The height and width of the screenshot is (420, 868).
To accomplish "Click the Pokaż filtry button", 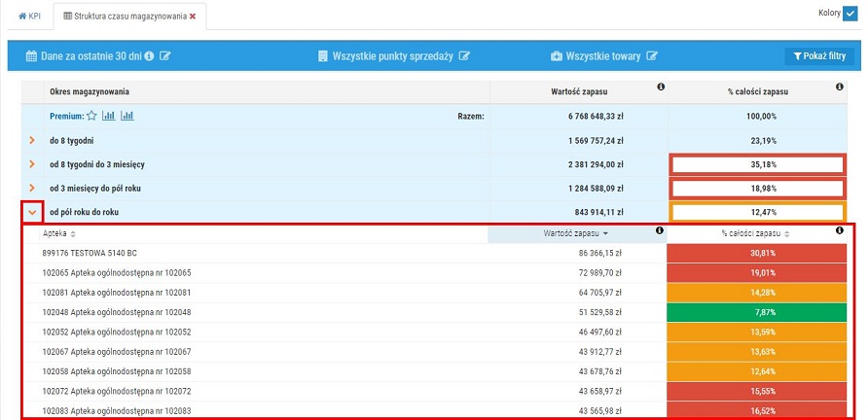I will 819,56.
